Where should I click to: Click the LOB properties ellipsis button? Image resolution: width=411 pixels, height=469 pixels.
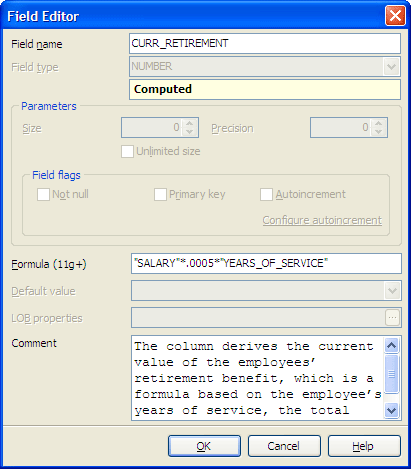[392, 318]
